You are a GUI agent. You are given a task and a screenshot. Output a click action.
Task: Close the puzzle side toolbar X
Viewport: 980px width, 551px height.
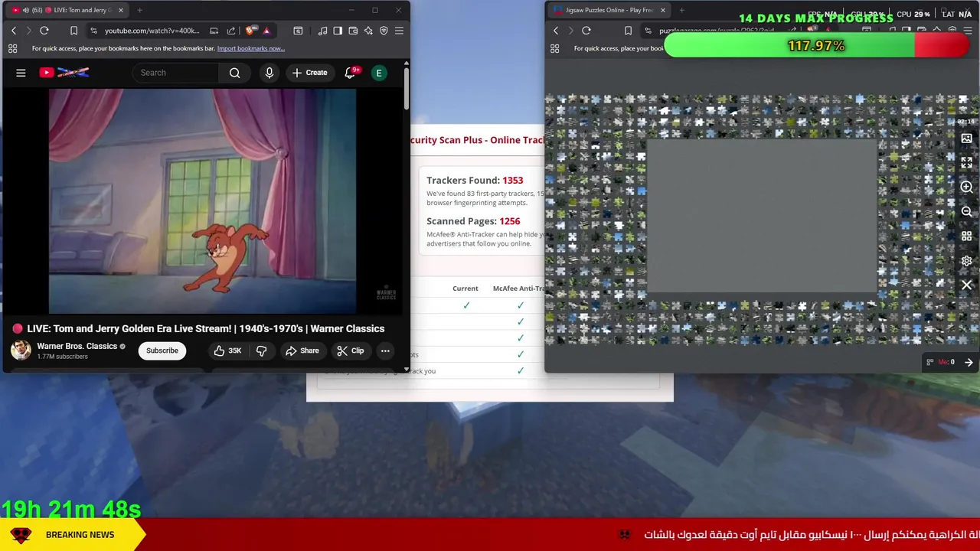pyautogui.click(x=966, y=285)
